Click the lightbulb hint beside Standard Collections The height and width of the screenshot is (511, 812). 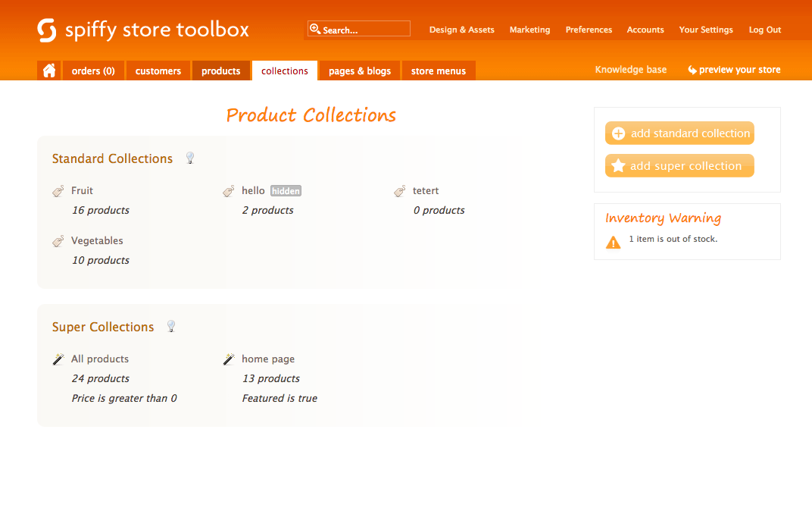pyautogui.click(x=190, y=158)
